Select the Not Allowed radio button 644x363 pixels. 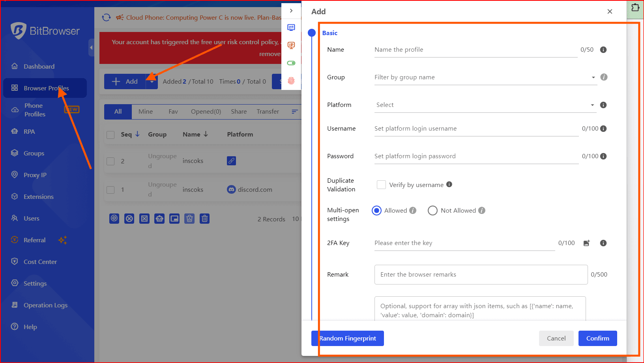[432, 211]
